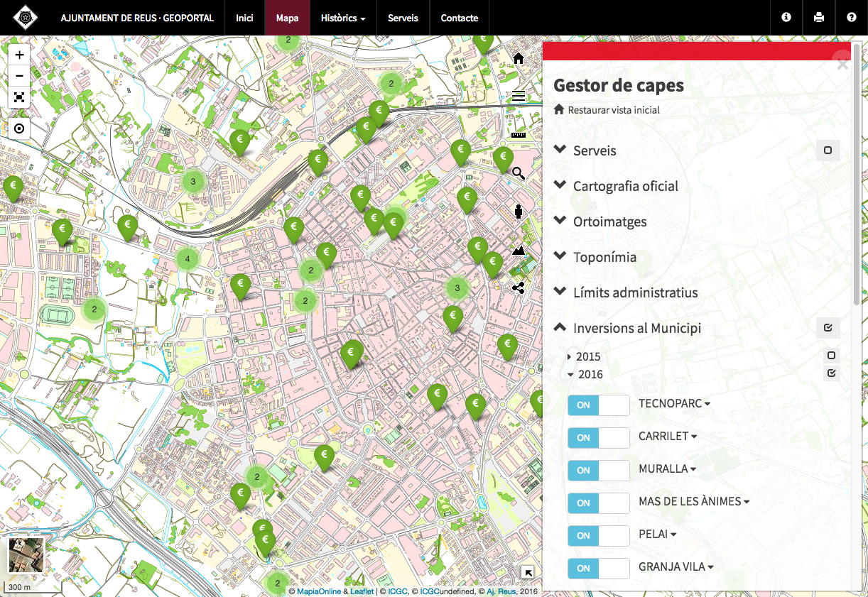Viewport: 868px width, 597px height.
Task: Go to Inici menu item
Action: (244, 18)
